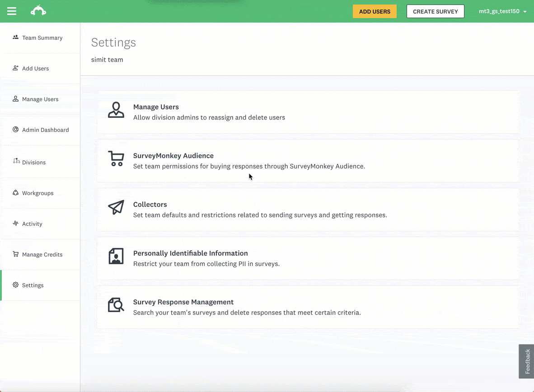Click the Survey Response Management magnifier icon

116,305
